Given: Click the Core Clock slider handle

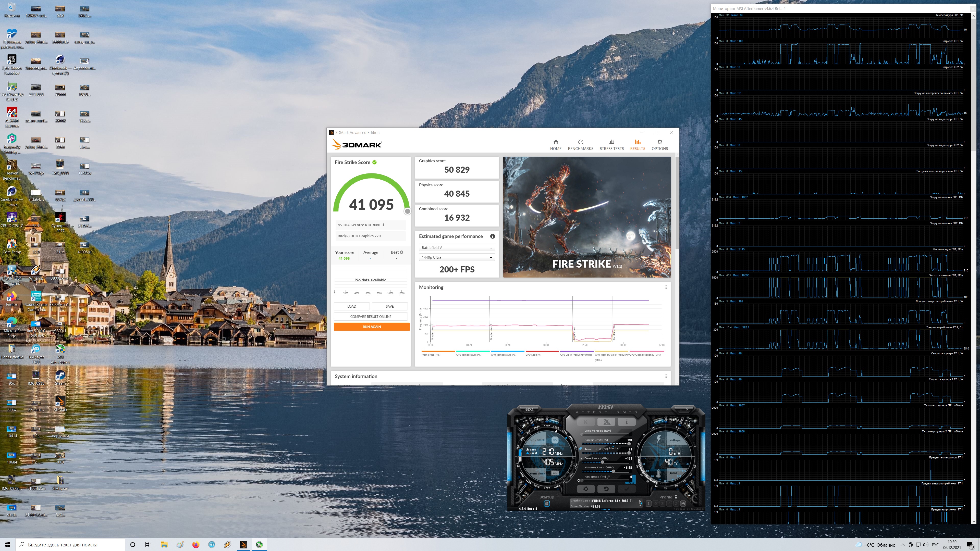Looking at the screenshot, I should [x=602, y=462].
